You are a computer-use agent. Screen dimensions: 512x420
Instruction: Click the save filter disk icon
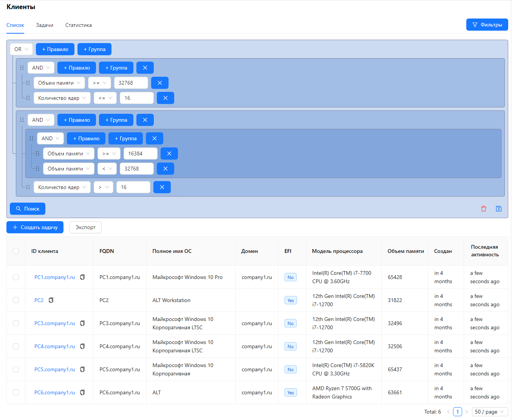point(498,209)
